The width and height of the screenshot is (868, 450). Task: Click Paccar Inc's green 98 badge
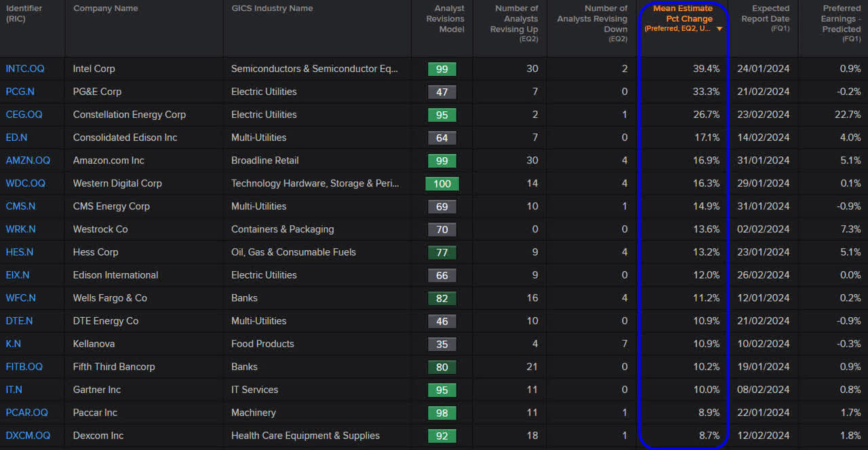click(441, 412)
